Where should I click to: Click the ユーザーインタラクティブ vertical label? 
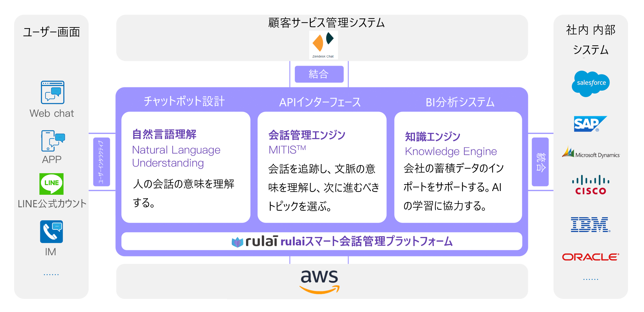pyautogui.click(x=102, y=162)
